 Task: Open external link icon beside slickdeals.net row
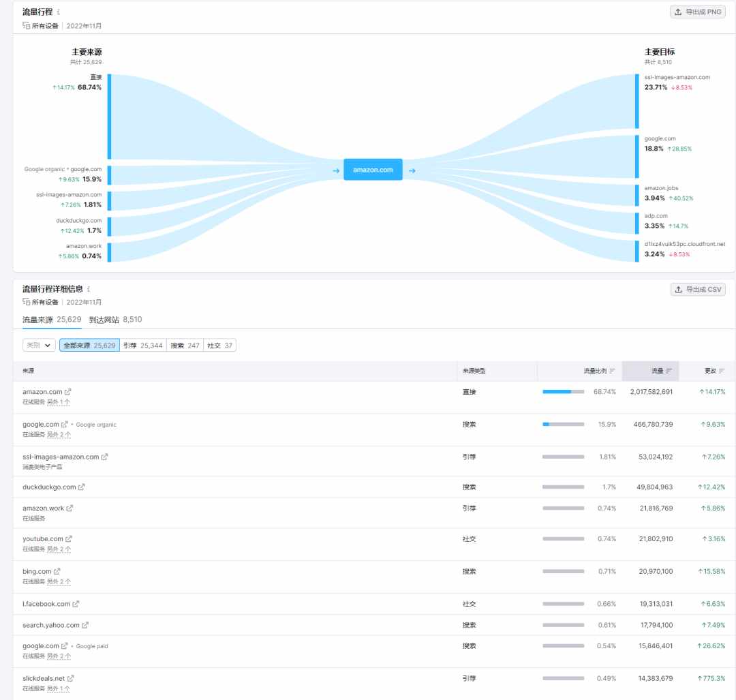pos(70,678)
